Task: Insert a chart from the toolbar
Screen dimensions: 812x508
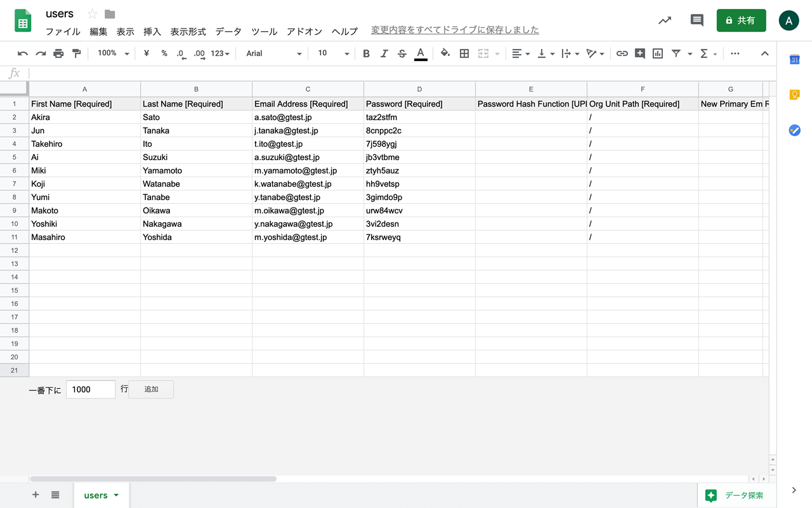Action: point(658,53)
